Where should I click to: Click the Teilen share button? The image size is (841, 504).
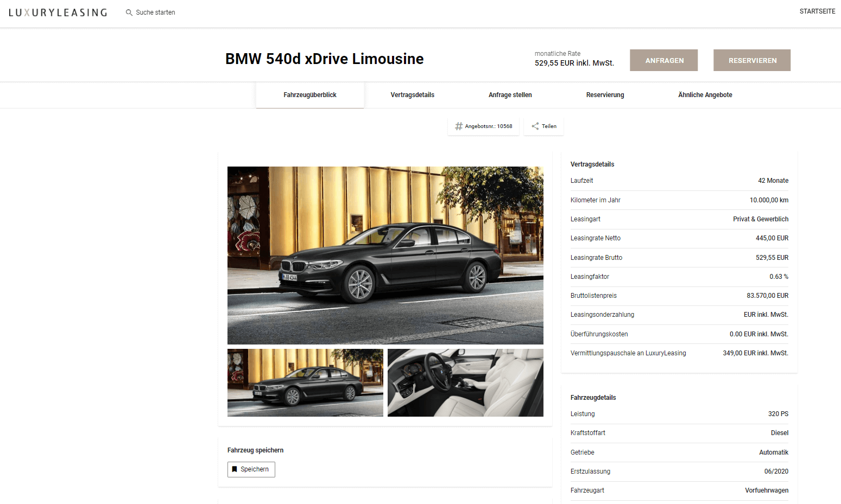(543, 126)
